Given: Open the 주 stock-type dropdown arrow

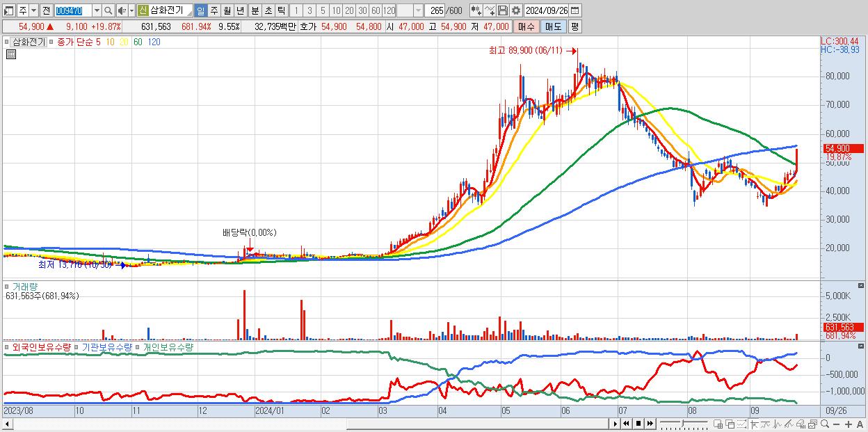Looking at the screenshot, I should click(33, 10).
